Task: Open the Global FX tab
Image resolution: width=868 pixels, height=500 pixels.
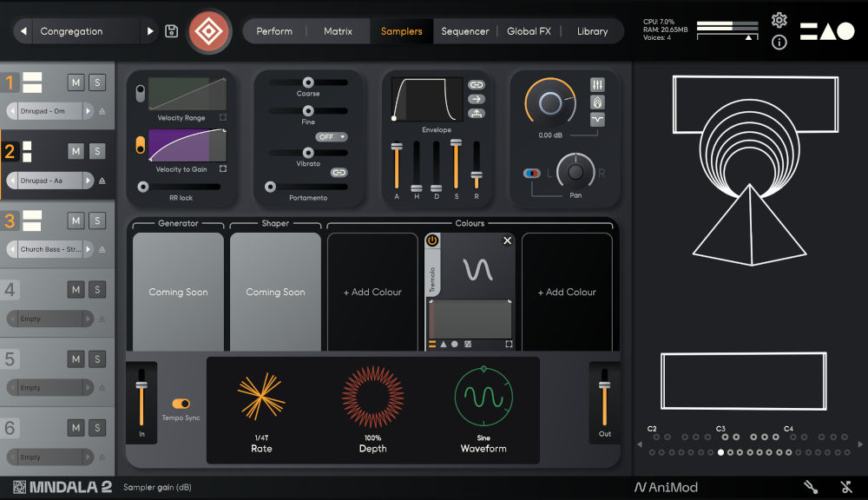Action: [x=529, y=31]
